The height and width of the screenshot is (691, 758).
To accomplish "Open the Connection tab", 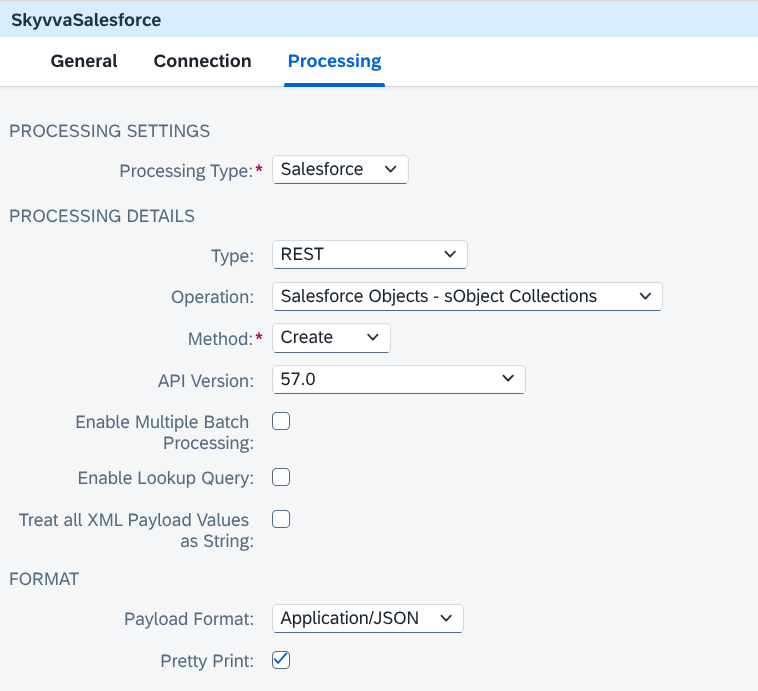I will [x=202, y=61].
